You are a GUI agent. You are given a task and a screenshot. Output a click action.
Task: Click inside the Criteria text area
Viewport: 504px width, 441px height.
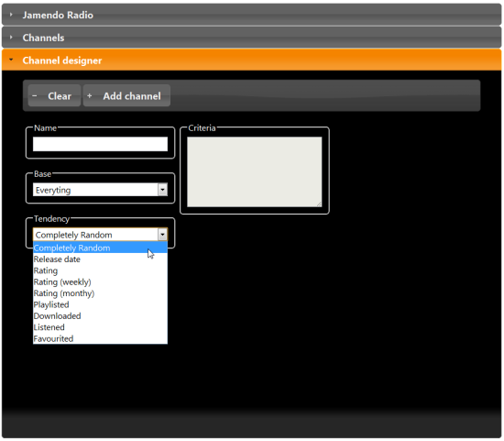click(255, 171)
